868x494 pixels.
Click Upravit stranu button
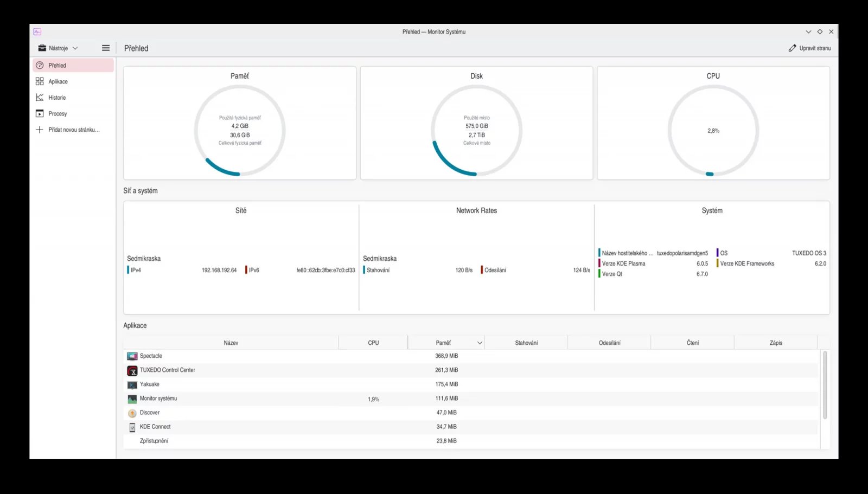pos(809,48)
